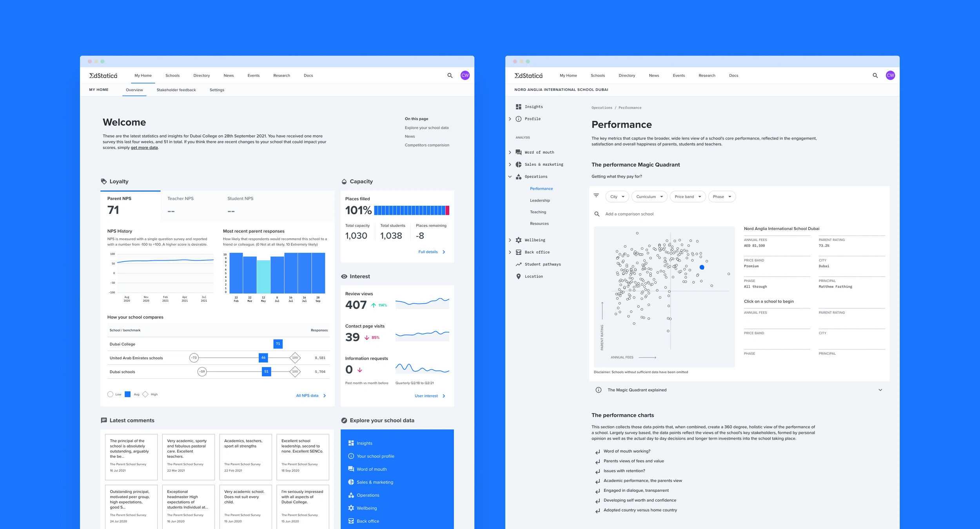980x529 pixels.
Task: Click Profile info icon in right sidebar
Action: point(519,119)
